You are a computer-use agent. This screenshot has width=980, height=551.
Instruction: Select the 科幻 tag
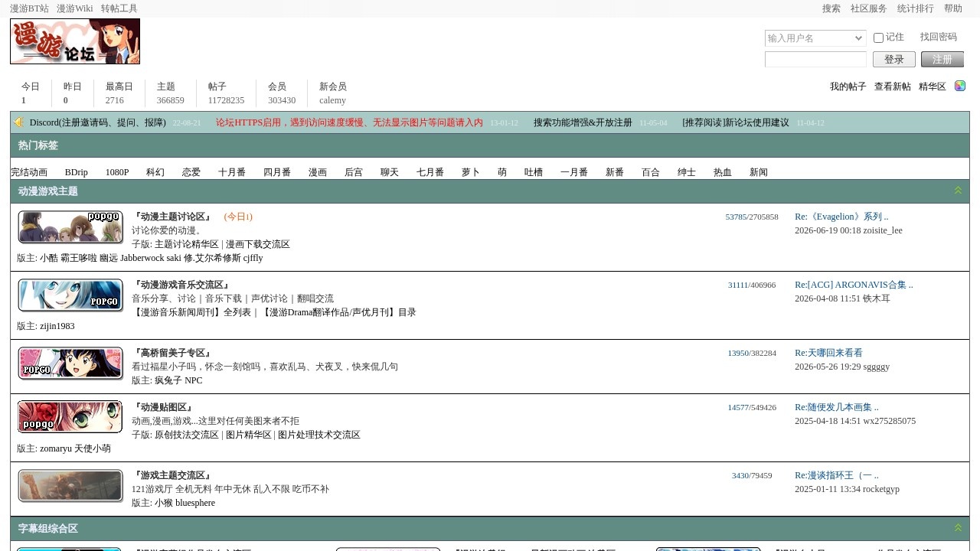pos(155,172)
